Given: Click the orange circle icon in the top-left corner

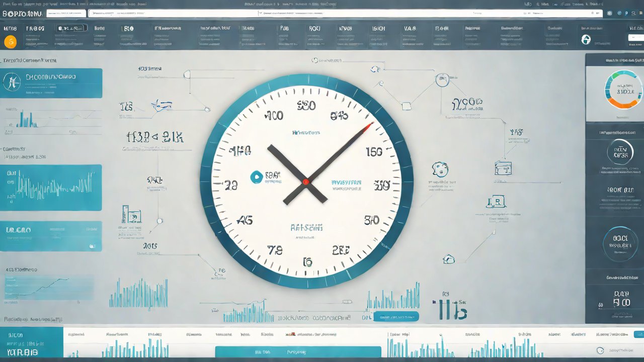Looking at the screenshot, I should (x=10, y=42).
